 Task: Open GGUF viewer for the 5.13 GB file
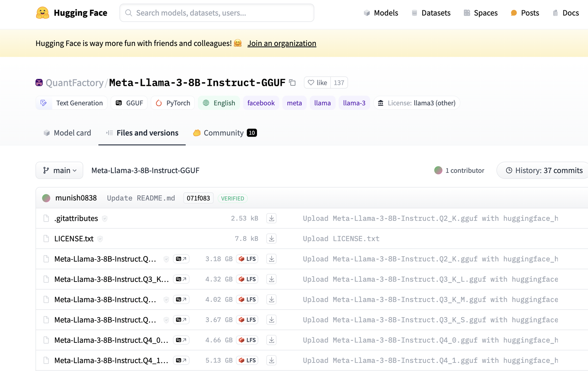coord(181,360)
